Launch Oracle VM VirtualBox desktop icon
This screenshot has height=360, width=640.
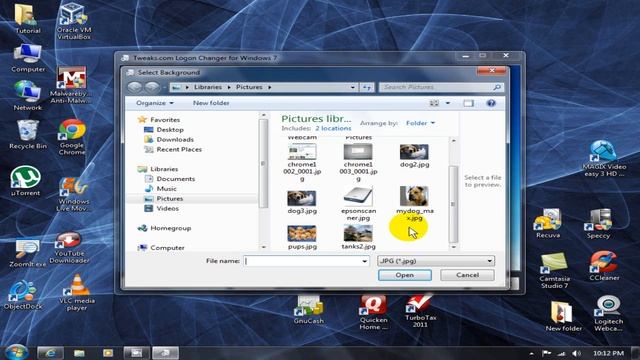[73, 21]
